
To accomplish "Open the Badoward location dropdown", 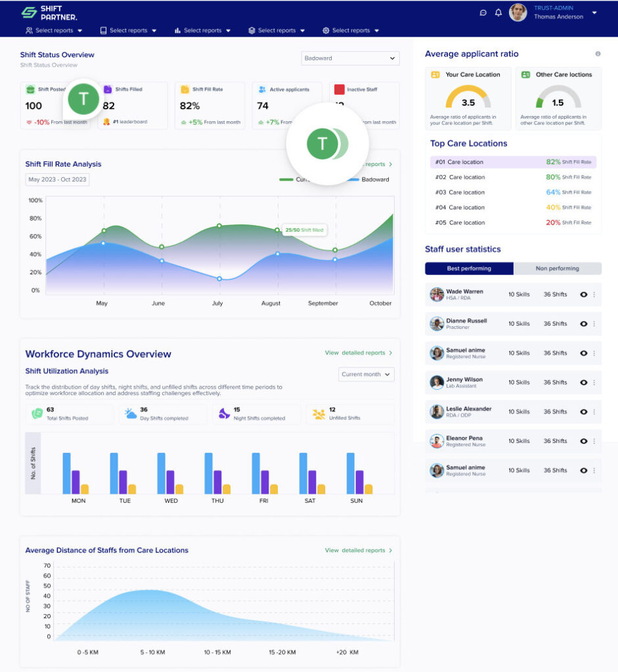I will 350,58.
